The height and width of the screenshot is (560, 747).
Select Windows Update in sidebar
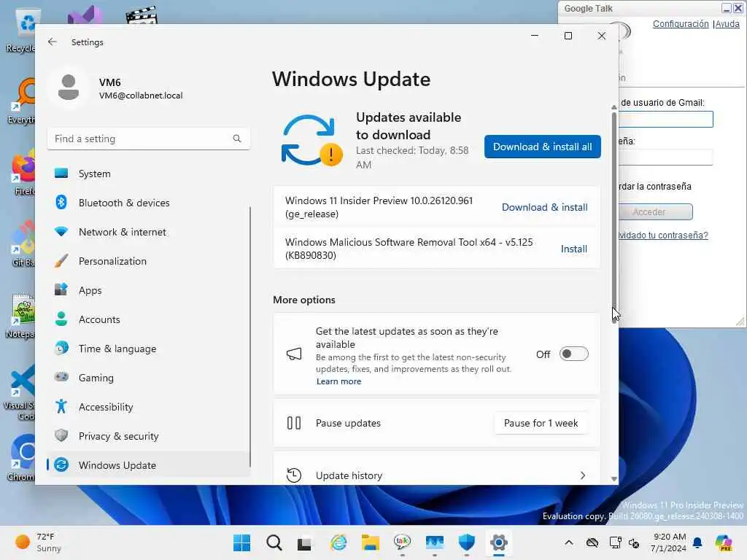148,464
